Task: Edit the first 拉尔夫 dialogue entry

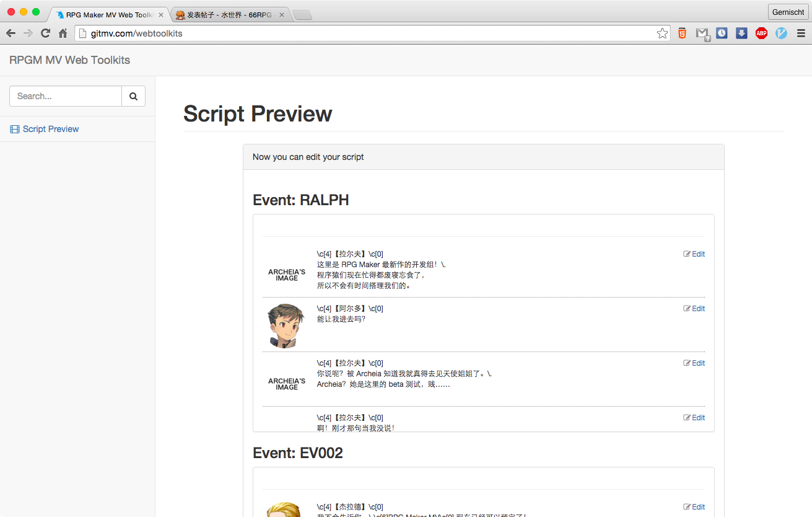Action: 694,254
